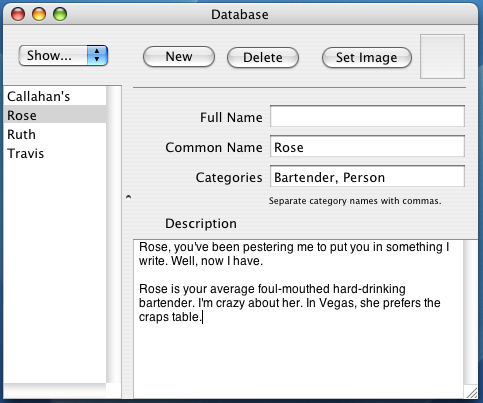Select Travis in the list
This screenshot has height=403, width=483.
(x=55, y=153)
